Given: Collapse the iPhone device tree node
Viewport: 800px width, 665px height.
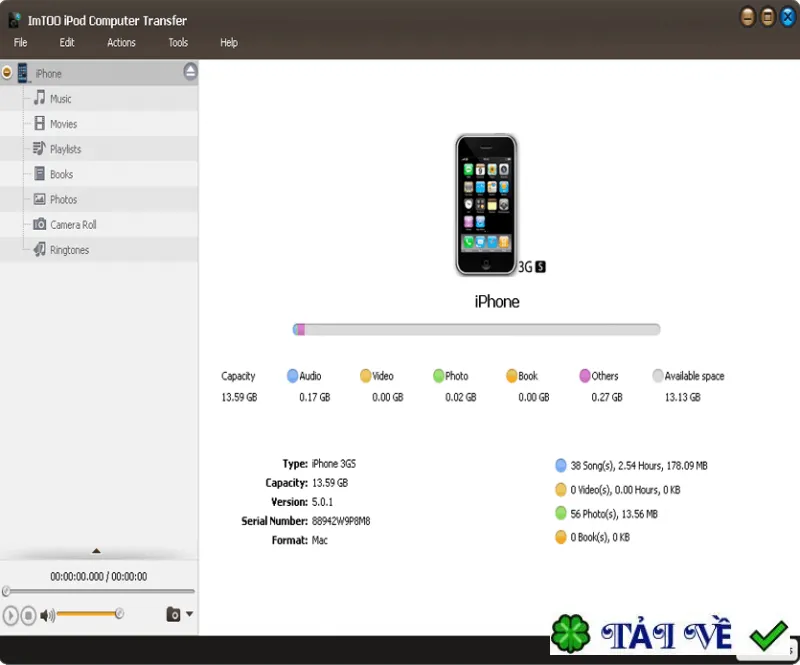Looking at the screenshot, I should [7, 72].
